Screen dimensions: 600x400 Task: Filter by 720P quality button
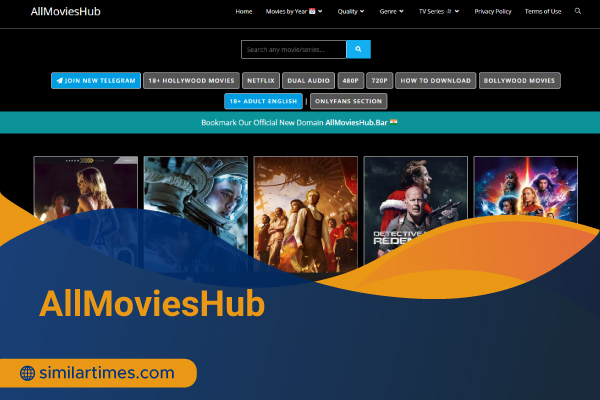pyautogui.click(x=380, y=80)
